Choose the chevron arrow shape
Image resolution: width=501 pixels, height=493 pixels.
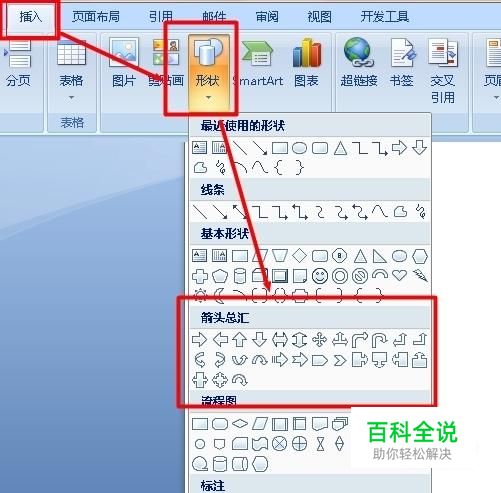[340, 360]
